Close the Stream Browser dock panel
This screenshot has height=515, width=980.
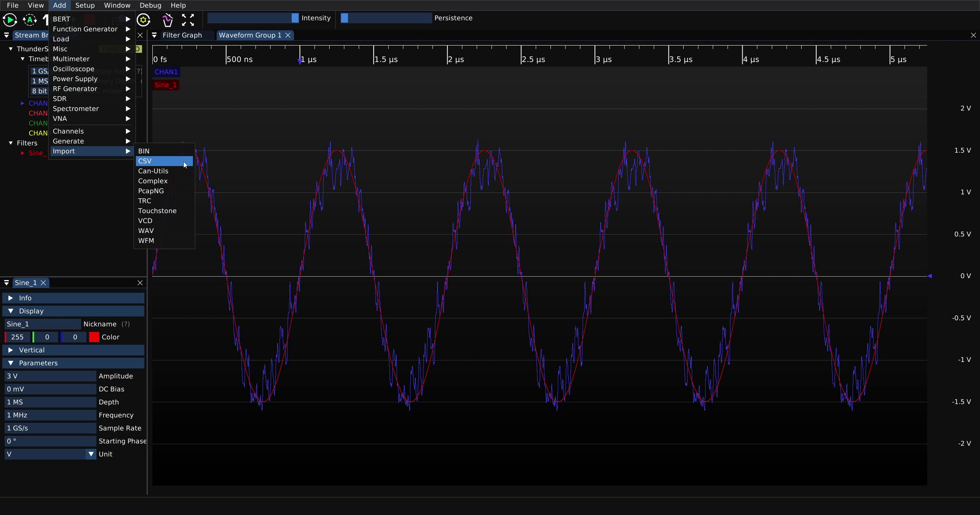tap(140, 35)
